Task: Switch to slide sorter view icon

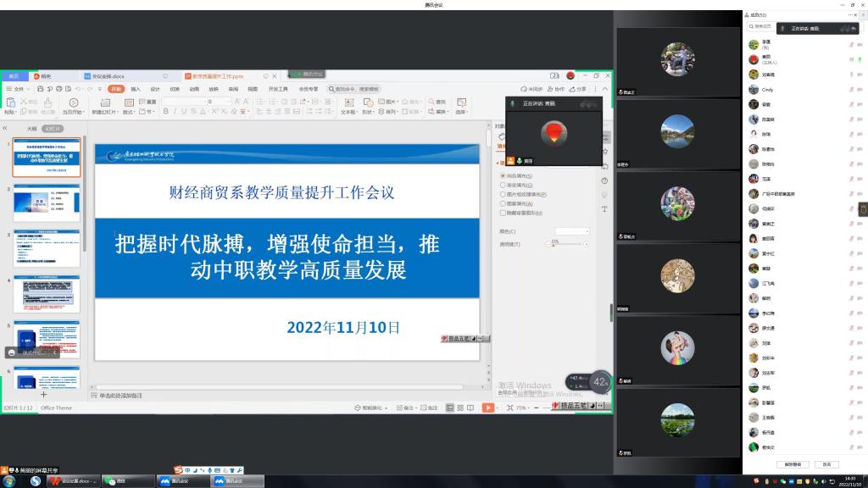Action: click(461, 408)
